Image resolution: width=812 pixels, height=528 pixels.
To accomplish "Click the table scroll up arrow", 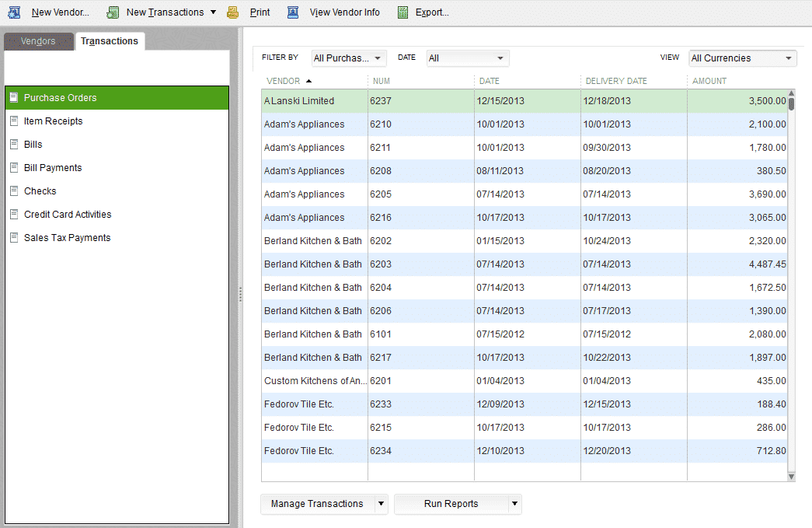I will (791, 93).
